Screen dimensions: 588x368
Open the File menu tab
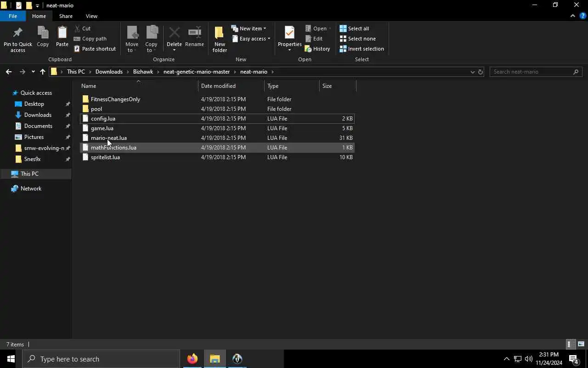(x=13, y=16)
